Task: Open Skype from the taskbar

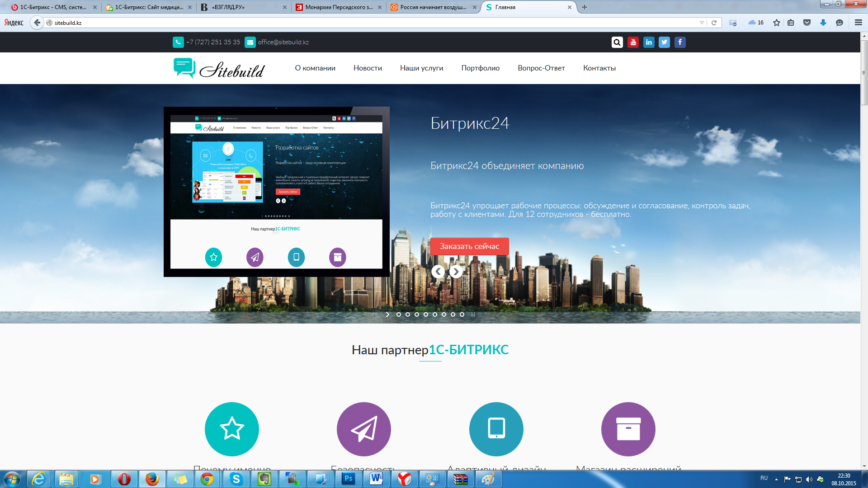Action: pyautogui.click(x=236, y=479)
